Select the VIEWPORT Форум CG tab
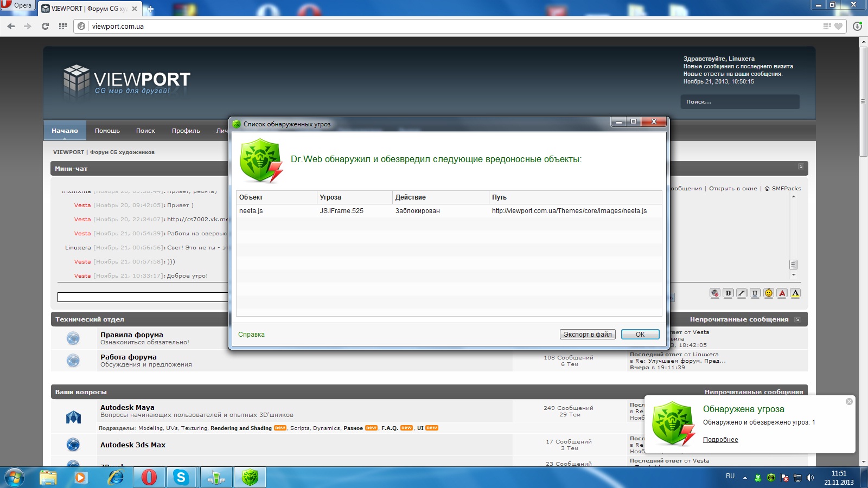This screenshot has height=488, width=868. 90,9
